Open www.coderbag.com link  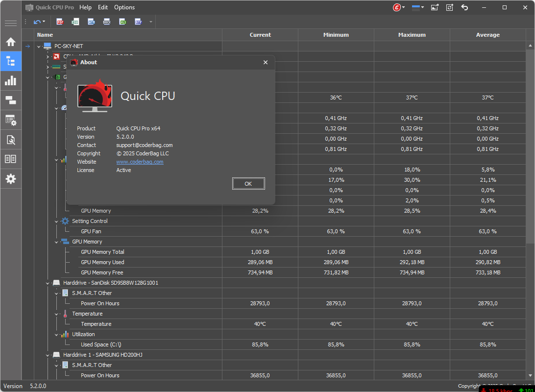pos(140,162)
